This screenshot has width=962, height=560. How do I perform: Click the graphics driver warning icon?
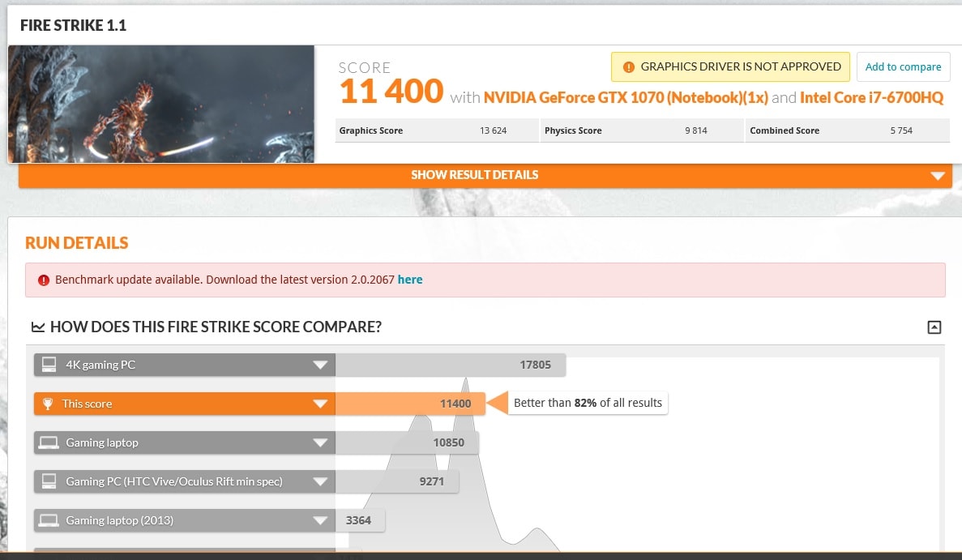click(628, 66)
